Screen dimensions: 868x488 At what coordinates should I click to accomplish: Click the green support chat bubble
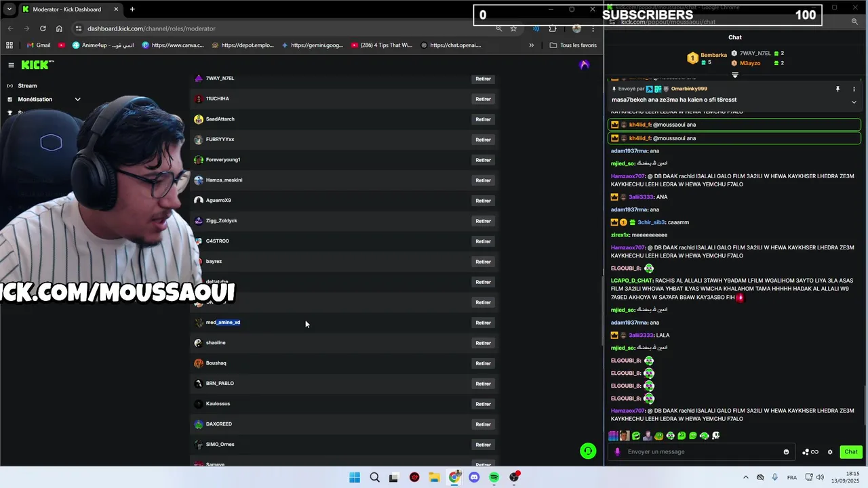coord(588,451)
